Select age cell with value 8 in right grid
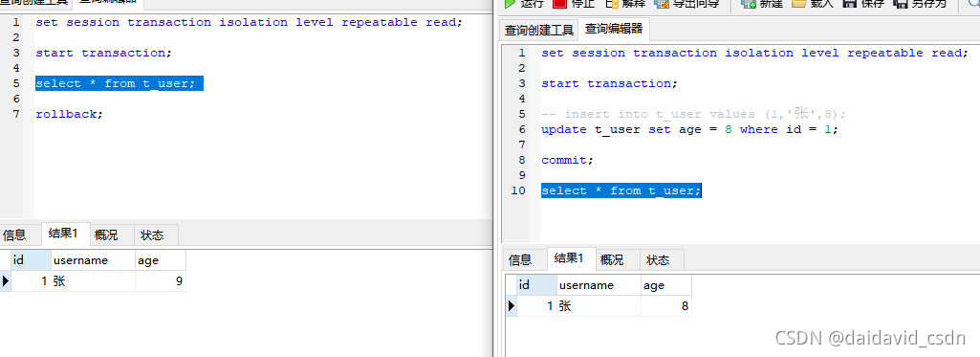 [x=666, y=305]
